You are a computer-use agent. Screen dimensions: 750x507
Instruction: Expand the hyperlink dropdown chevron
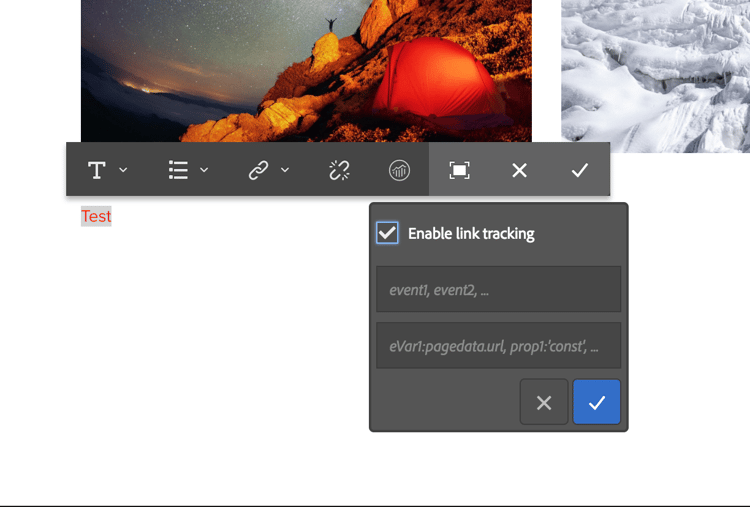[285, 170]
